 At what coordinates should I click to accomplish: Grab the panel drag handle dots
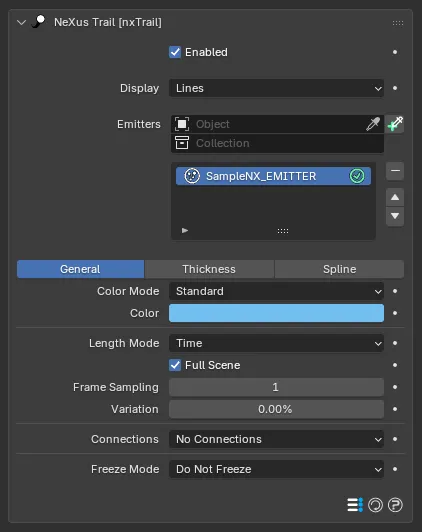click(x=398, y=23)
